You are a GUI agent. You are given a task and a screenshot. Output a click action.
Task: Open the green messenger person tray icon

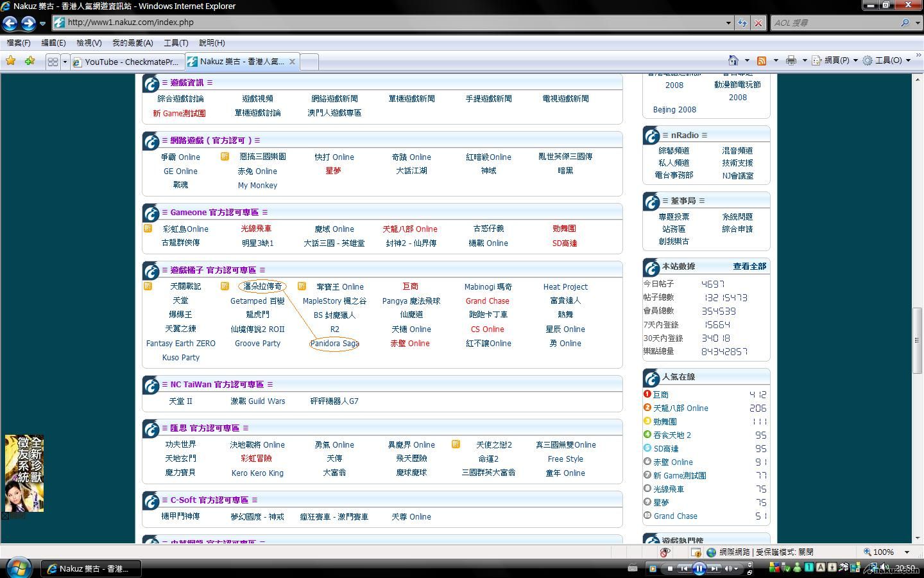coord(797,567)
